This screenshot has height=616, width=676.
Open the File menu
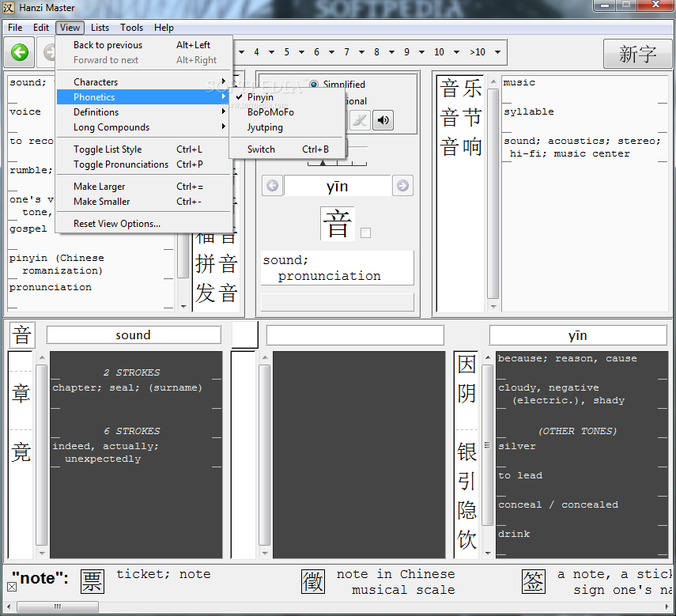tap(15, 28)
